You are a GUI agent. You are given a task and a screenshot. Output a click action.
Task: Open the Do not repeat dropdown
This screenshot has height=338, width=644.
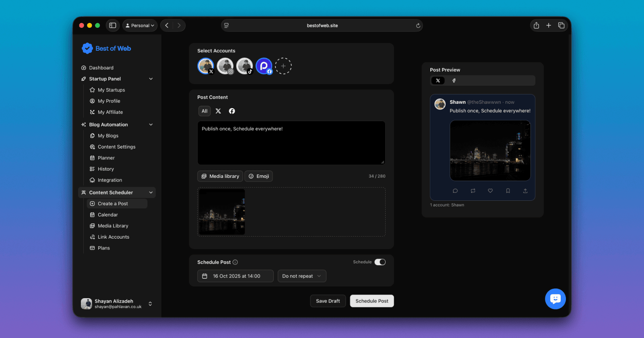pos(302,276)
